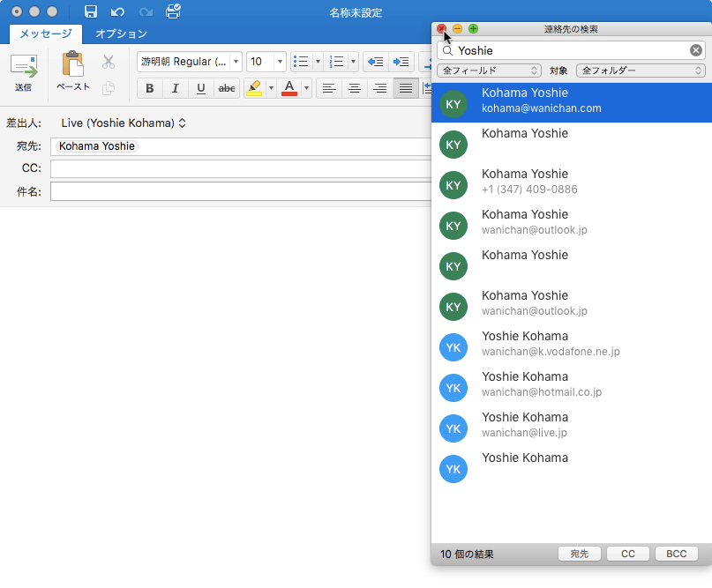The image size is (712, 588).
Task: Click the Redo arrow in title bar
Action: coord(146,11)
